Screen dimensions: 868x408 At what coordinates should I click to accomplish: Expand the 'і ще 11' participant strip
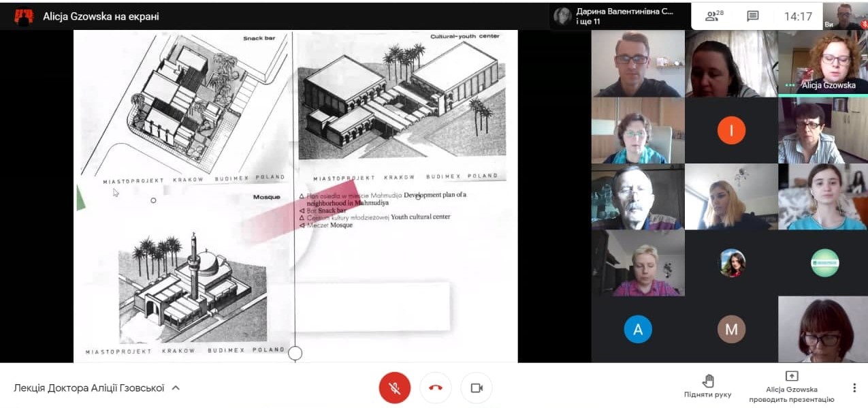pos(588,22)
